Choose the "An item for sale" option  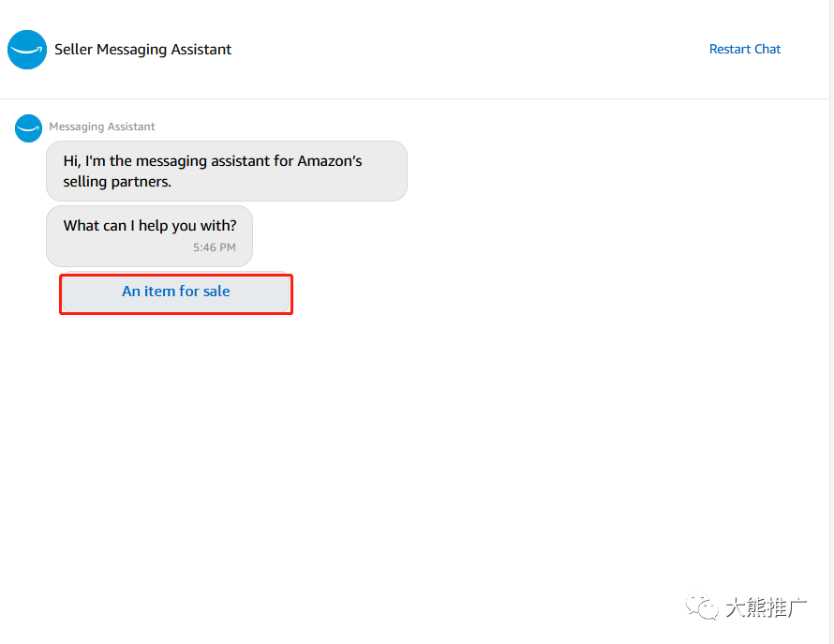(x=176, y=292)
